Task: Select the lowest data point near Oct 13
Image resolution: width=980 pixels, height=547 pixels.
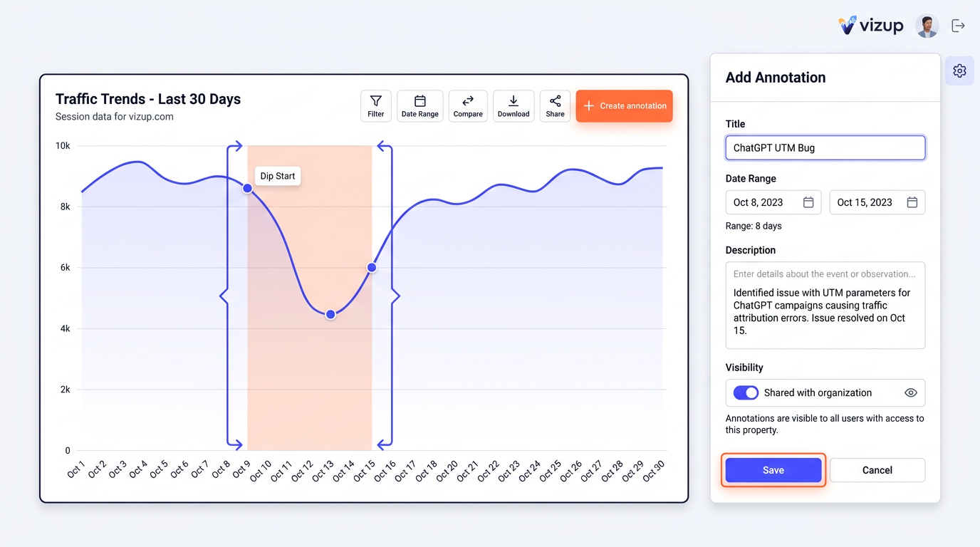Action: click(330, 314)
